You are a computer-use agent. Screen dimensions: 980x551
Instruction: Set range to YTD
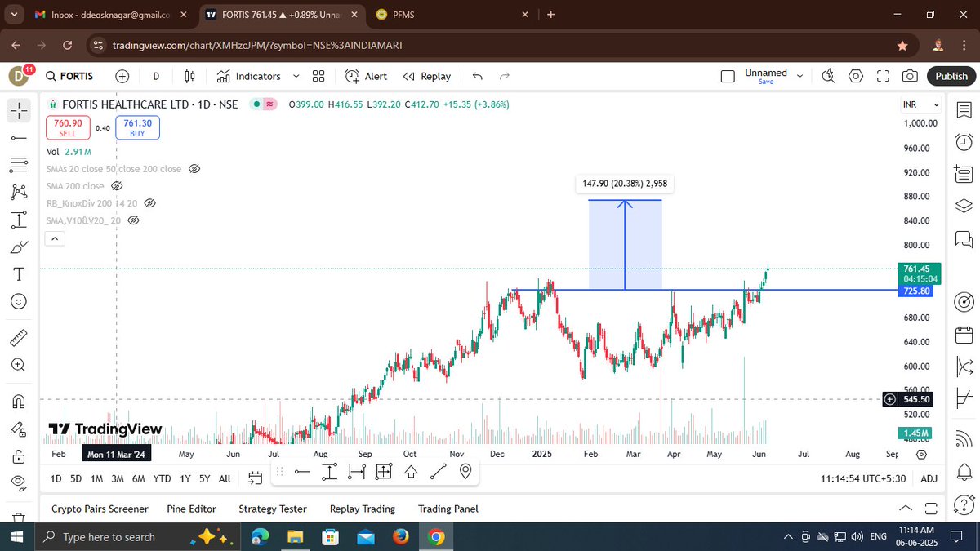coord(162,478)
